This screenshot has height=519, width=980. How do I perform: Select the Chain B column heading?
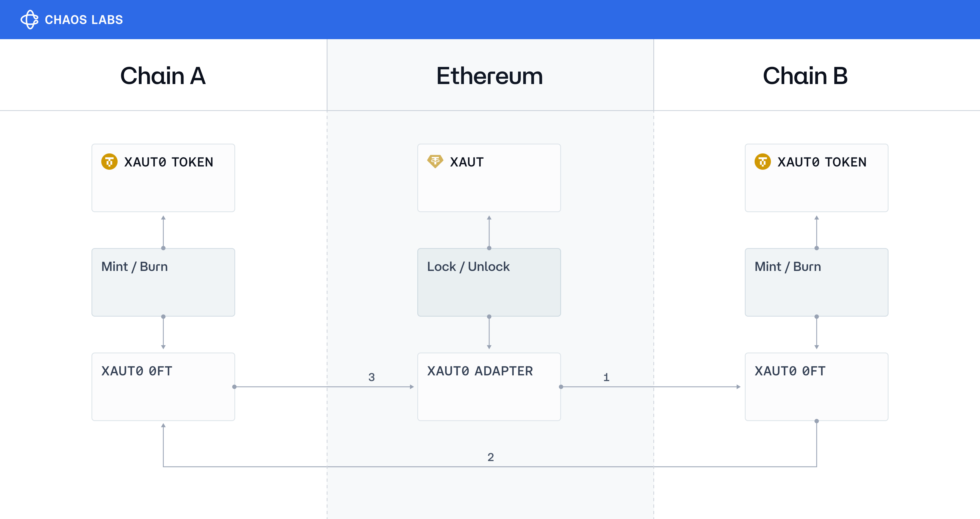click(805, 76)
